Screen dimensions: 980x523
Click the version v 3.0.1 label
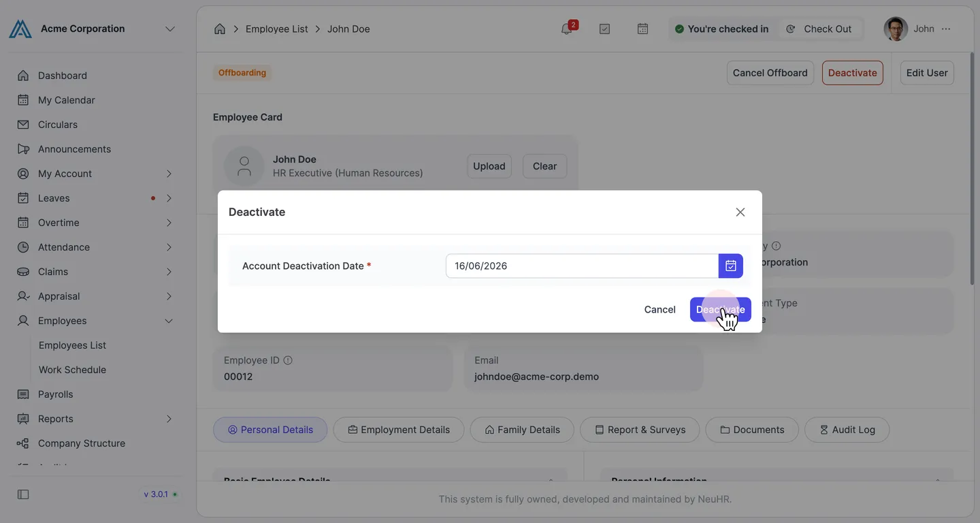(x=156, y=494)
